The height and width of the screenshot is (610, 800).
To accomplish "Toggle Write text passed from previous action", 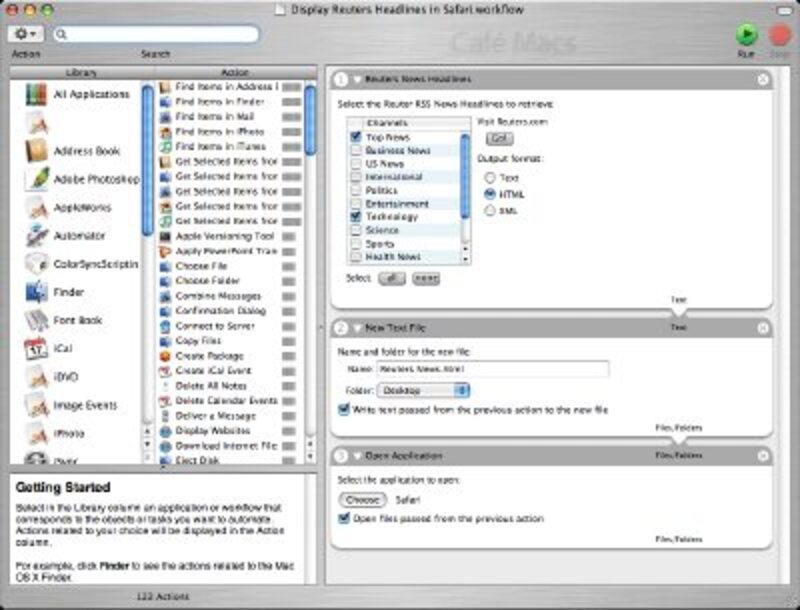I will tap(344, 410).
